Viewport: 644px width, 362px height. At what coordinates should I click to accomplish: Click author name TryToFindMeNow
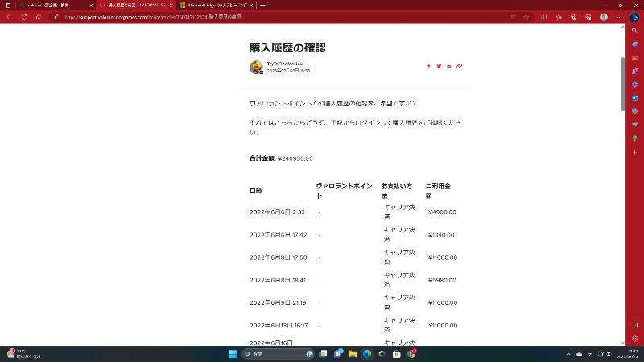coord(286,64)
